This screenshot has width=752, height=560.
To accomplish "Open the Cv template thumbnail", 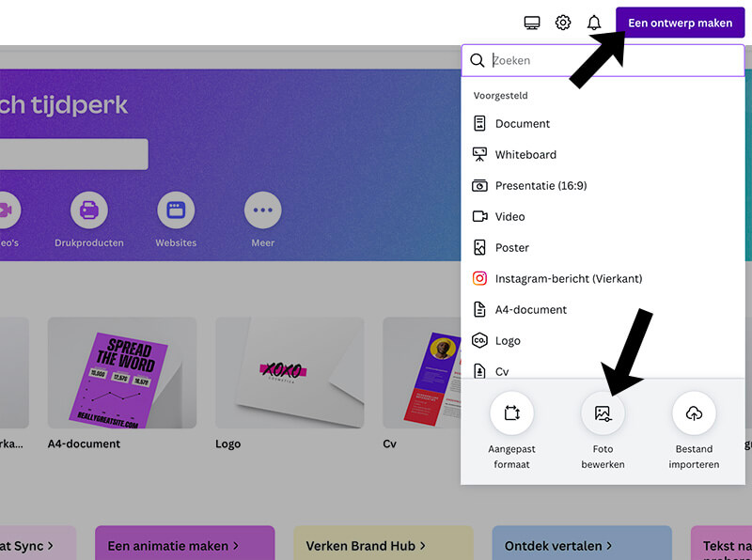I will pos(421,372).
